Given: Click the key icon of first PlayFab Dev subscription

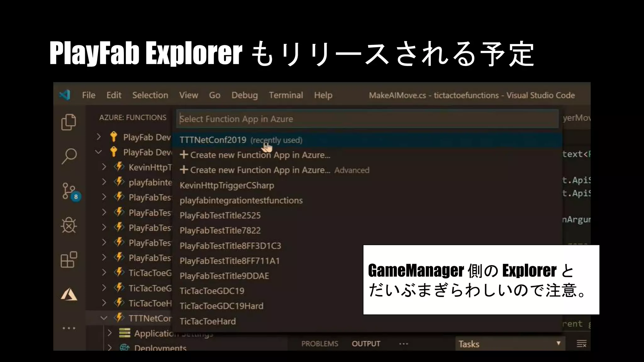Looking at the screenshot, I should (114, 137).
